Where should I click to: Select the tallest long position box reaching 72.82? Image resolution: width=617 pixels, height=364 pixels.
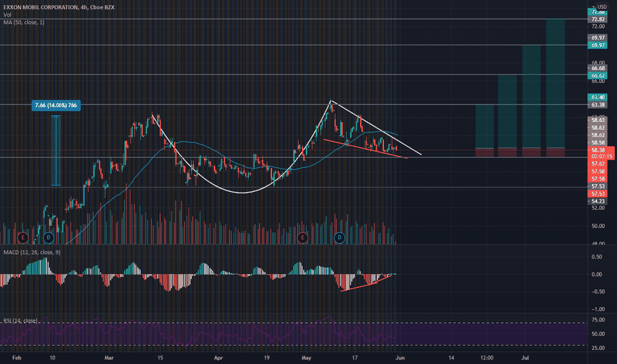point(555,88)
